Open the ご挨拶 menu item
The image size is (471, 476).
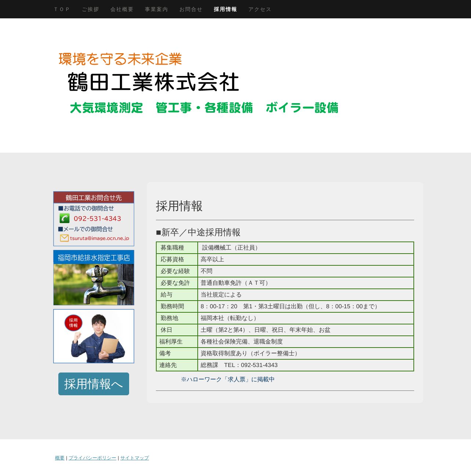click(90, 9)
